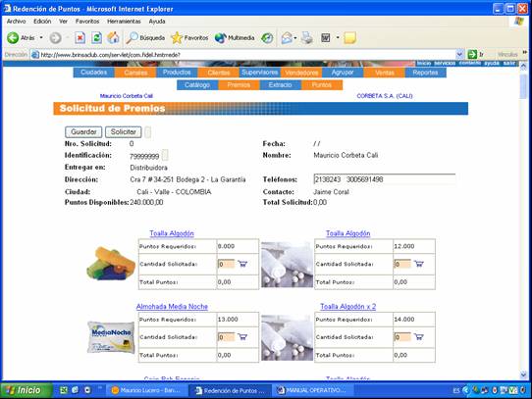
Task: Open the Herramientas menu
Action: click(x=124, y=22)
